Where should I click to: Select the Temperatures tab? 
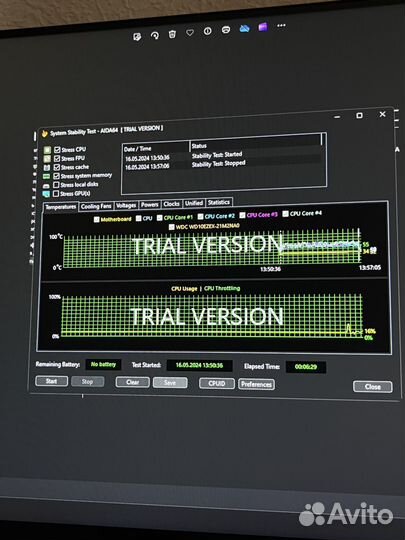(61, 207)
